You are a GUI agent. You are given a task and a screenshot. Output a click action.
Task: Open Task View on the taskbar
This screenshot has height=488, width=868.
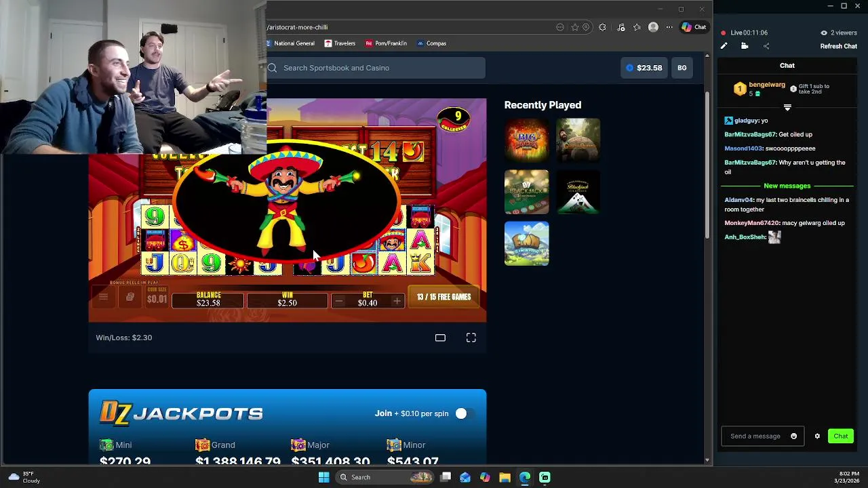point(446,477)
